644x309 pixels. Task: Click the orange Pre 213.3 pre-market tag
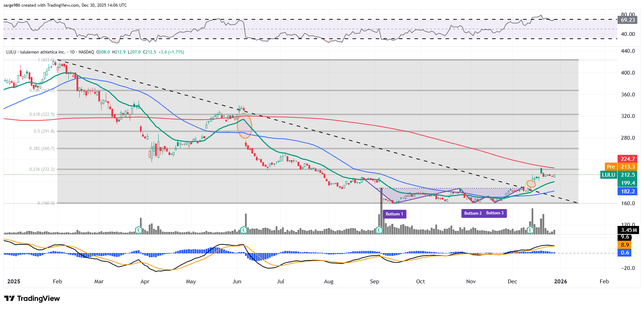click(620, 167)
